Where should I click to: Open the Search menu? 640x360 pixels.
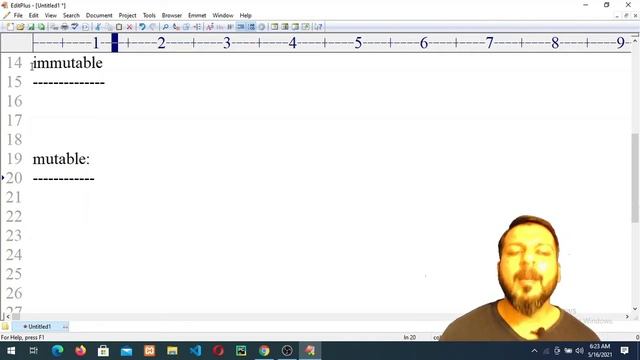[71, 16]
